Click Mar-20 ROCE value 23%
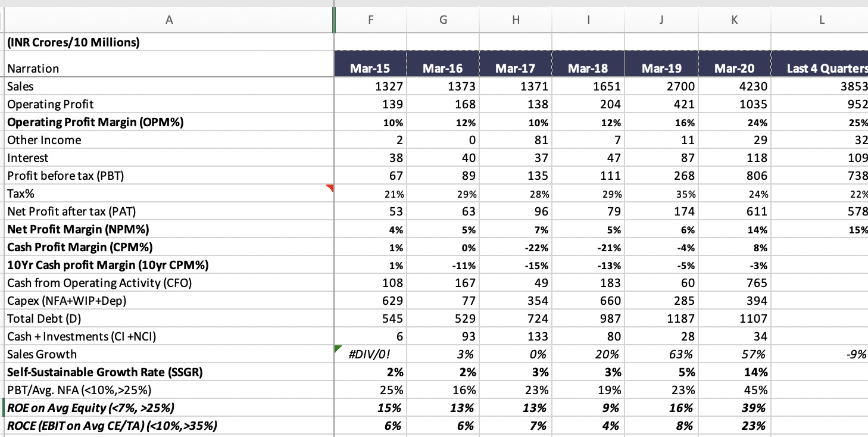 [x=734, y=426]
